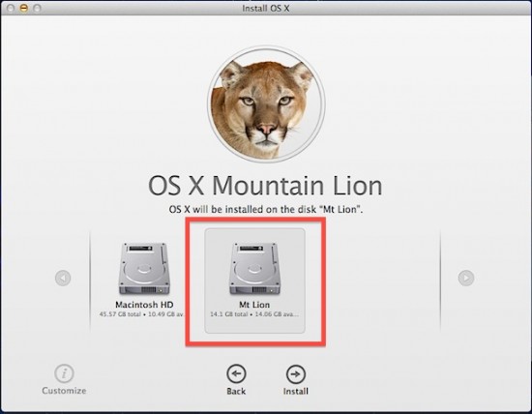The height and width of the screenshot is (414, 532).
Task: Select the Macintosh HD disk icon
Action: click(144, 268)
